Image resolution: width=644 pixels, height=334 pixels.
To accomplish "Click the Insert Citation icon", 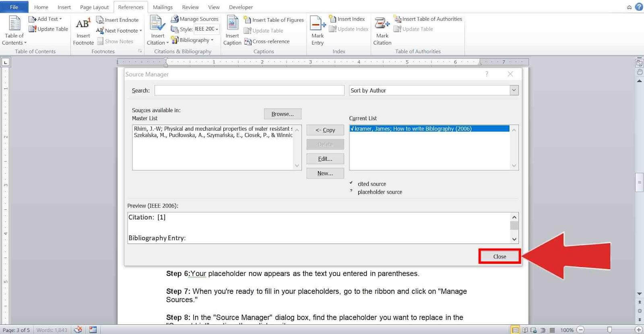I will (x=157, y=23).
